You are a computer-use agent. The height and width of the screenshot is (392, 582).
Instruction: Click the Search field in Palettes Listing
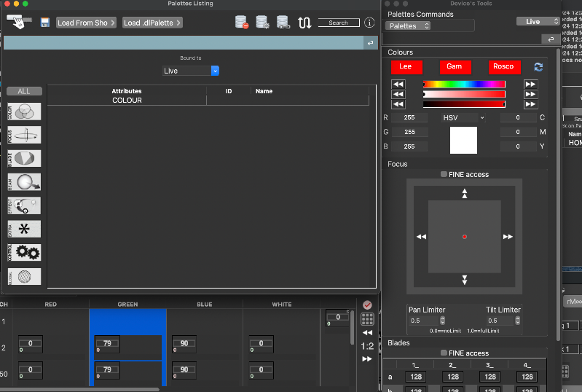pyautogui.click(x=339, y=23)
